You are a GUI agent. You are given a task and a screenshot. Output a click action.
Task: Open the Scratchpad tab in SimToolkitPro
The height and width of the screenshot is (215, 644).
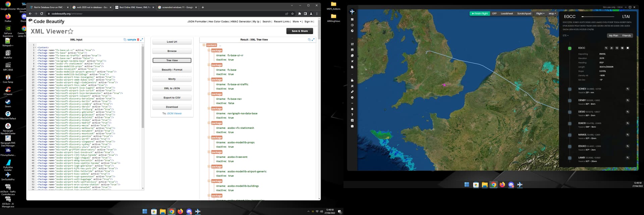524,13
